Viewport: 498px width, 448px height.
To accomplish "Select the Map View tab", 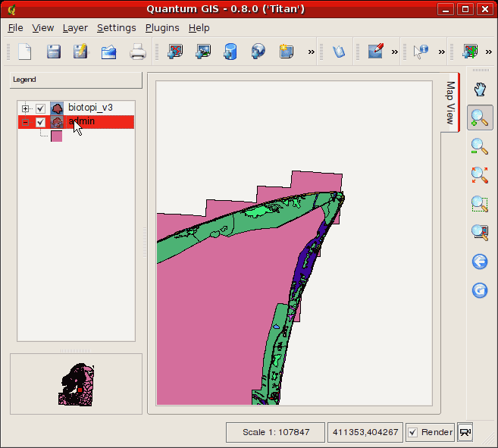I will (x=450, y=102).
